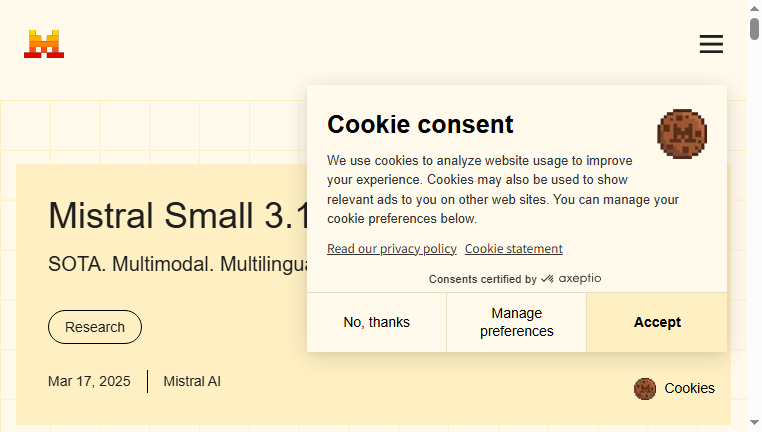Click the Mistral Small 3.1 article title
The image size is (762, 432).
click(178, 215)
